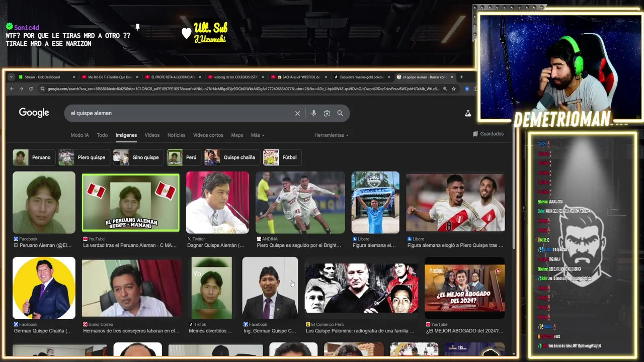Open EL MEJOR ABOGADO DEL 2024 thumbnail
The width and height of the screenshot is (644, 362).
pos(464,288)
